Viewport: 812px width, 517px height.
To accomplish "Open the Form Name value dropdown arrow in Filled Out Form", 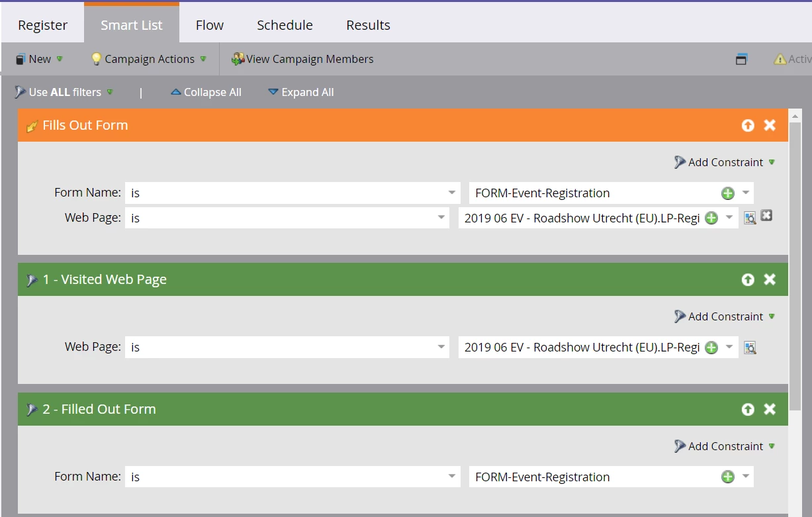I will (x=746, y=477).
